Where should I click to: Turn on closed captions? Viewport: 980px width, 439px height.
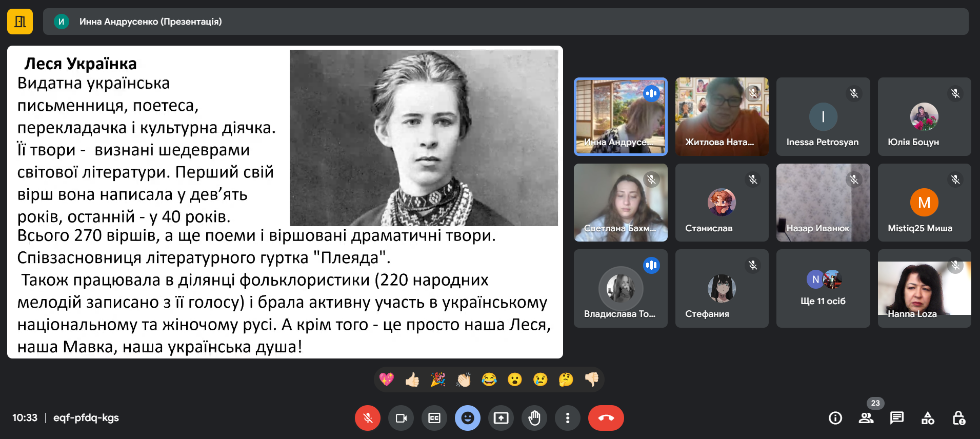[434, 418]
